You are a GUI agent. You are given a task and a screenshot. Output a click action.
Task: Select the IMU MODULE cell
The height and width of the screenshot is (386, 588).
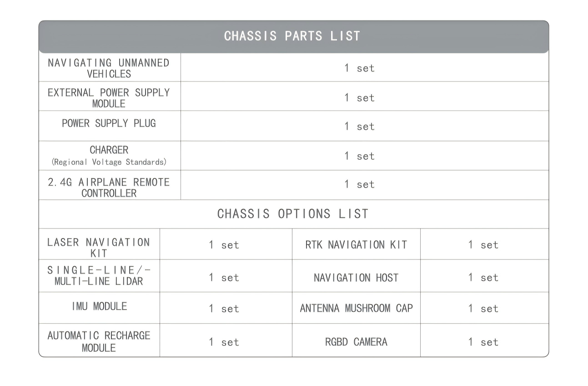(99, 306)
